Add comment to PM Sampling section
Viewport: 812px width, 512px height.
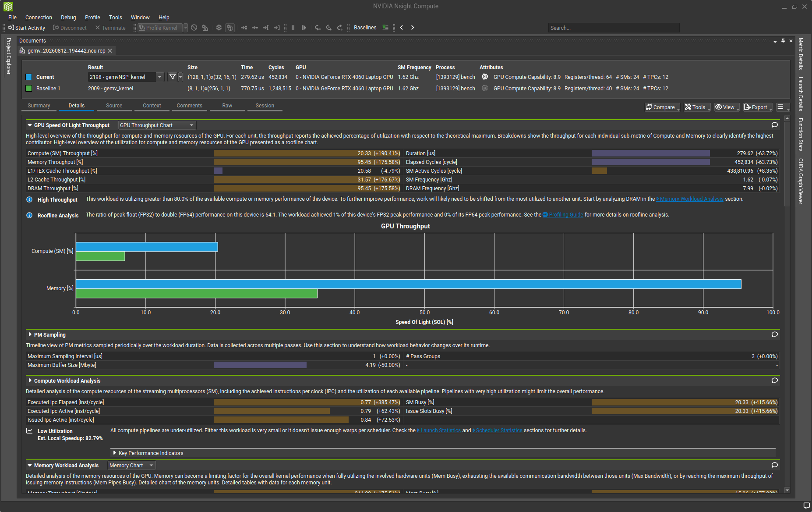pyautogui.click(x=775, y=334)
